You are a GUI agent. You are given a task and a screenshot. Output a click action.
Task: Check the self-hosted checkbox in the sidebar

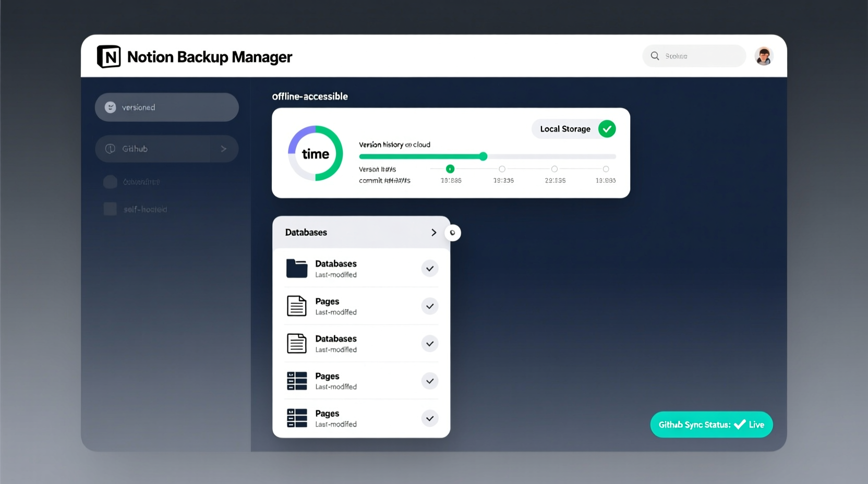[x=110, y=209]
